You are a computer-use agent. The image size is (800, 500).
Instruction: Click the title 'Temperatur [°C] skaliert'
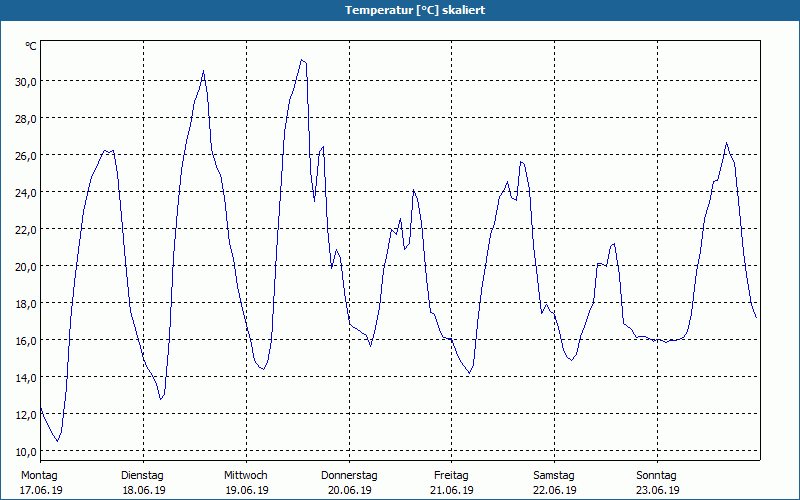click(x=415, y=10)
